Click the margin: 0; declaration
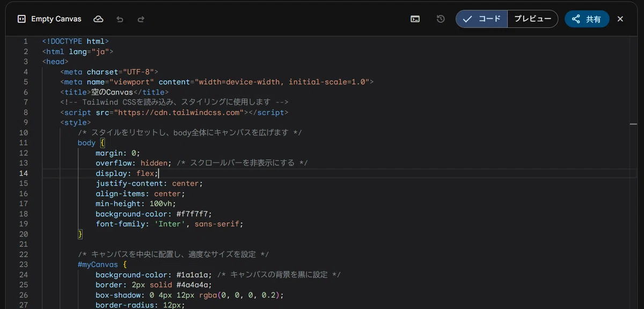644x309 pixels. pos(118,153)
